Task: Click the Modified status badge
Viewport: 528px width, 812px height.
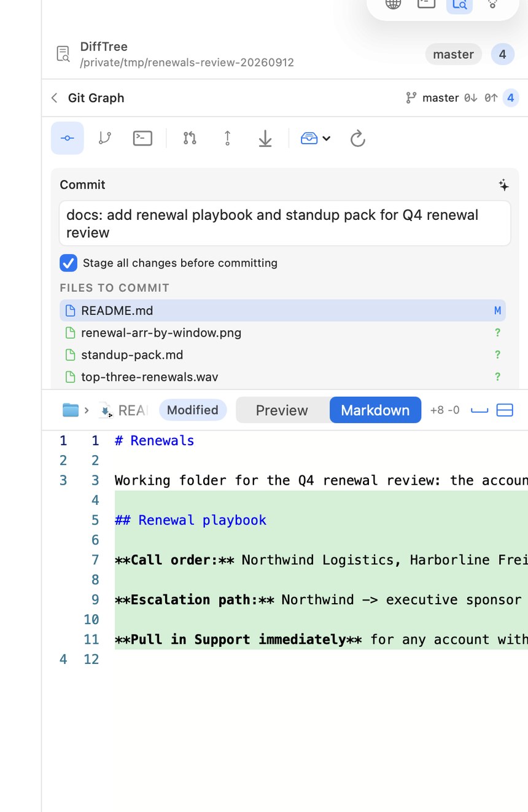Action: [193, 410]
